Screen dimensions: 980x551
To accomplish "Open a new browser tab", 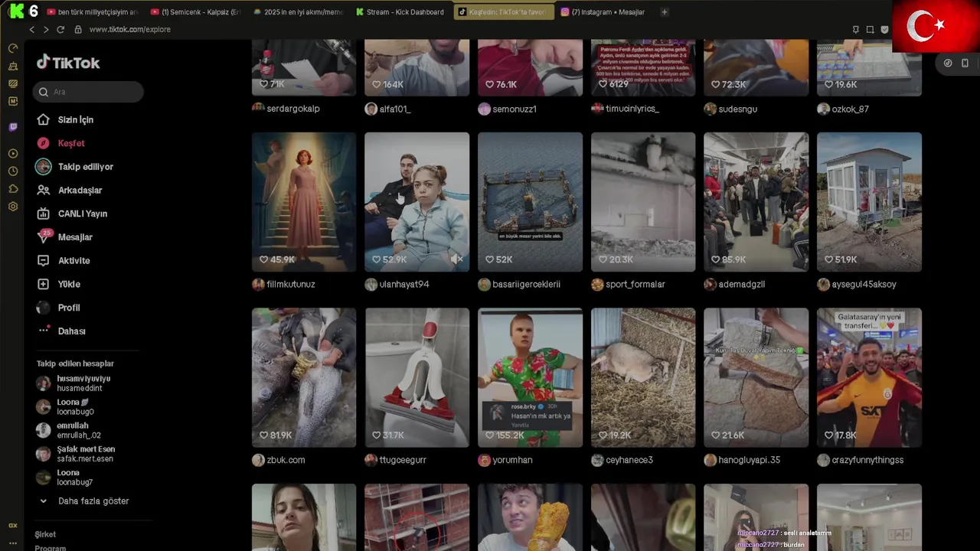I will pyautogui.click(x=665, y=12).
